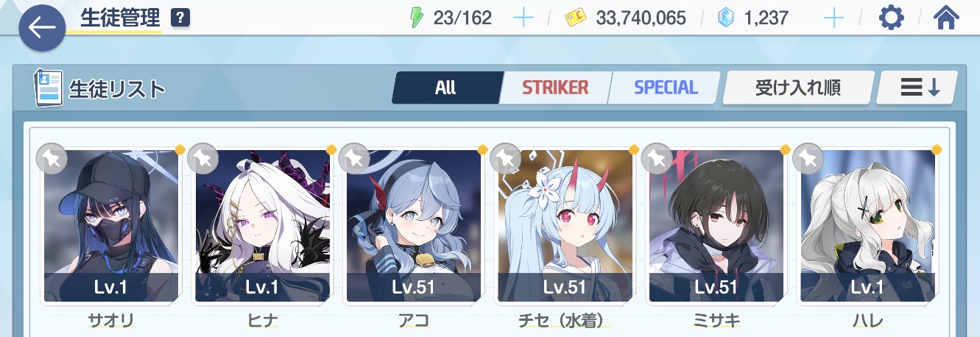
Task: Go back using the arrow button
Action: click(x=43, y=28)
